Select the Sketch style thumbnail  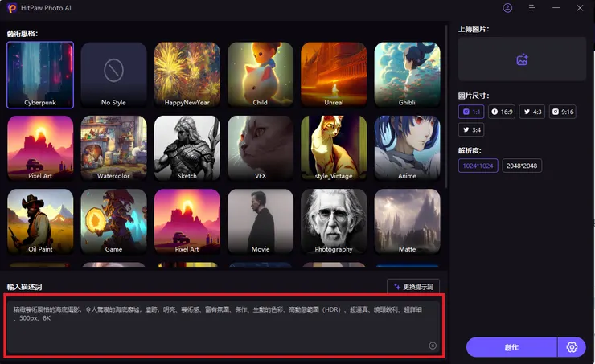(187, 148)
